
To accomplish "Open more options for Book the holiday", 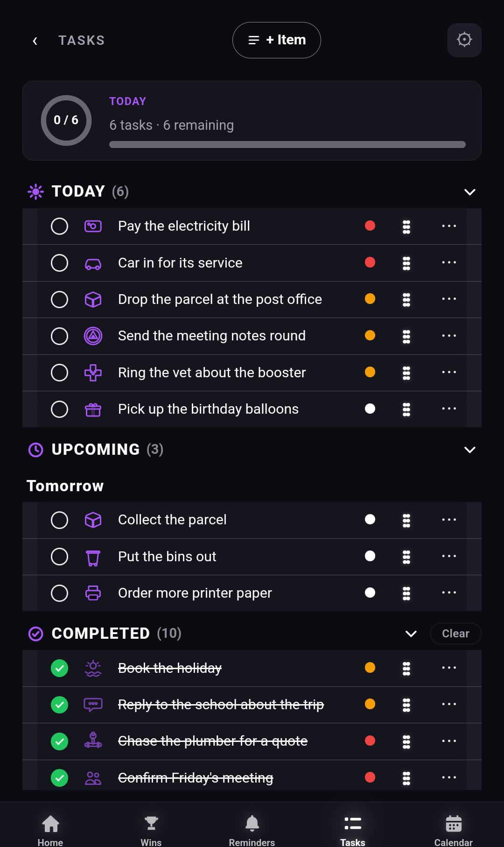I will 449,668.
